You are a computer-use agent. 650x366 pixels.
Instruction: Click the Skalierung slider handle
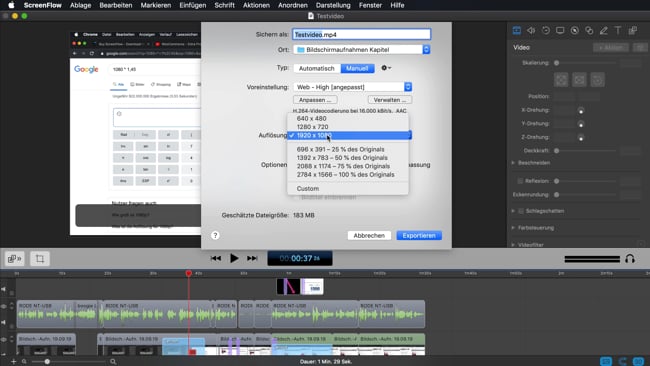(557, 63)
